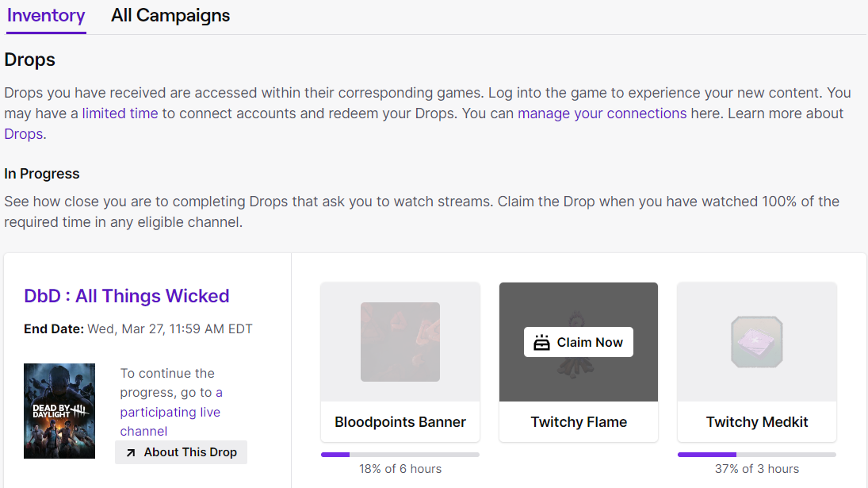Viewport: 868px width, 488px height.
Task: Open the Dead by Daylight box art
Action: (59, 411)
